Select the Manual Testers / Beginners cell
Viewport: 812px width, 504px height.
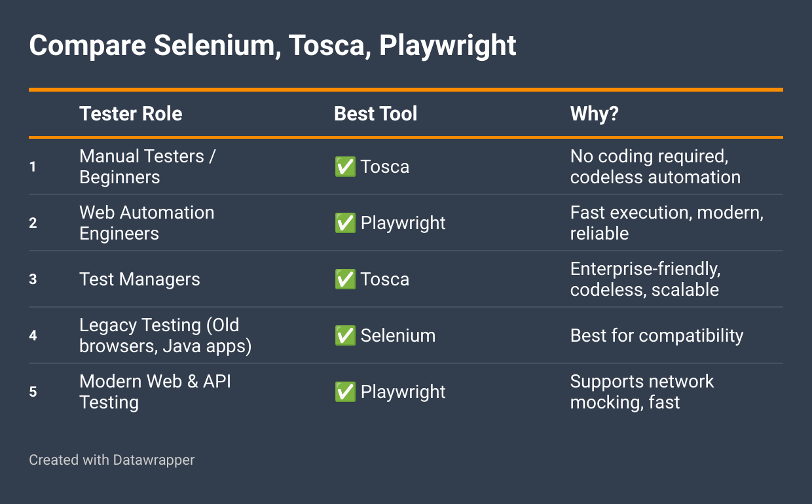(x=148, y=167)
